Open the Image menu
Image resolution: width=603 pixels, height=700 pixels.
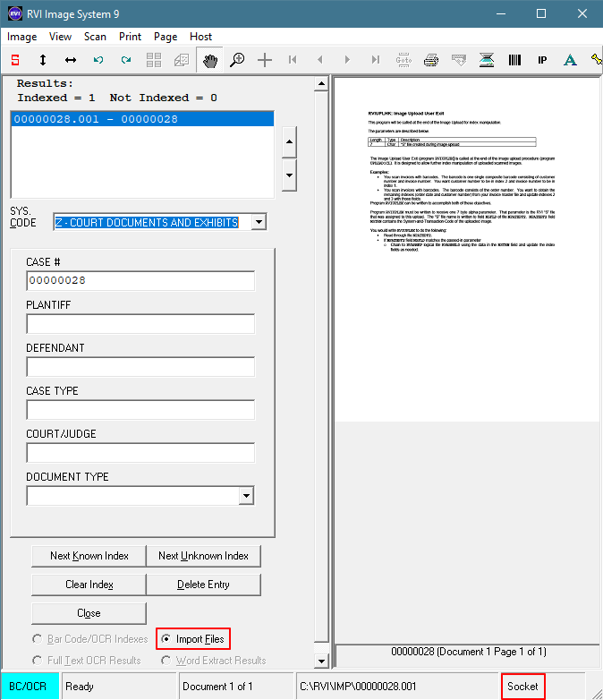[x=21, y=37]
